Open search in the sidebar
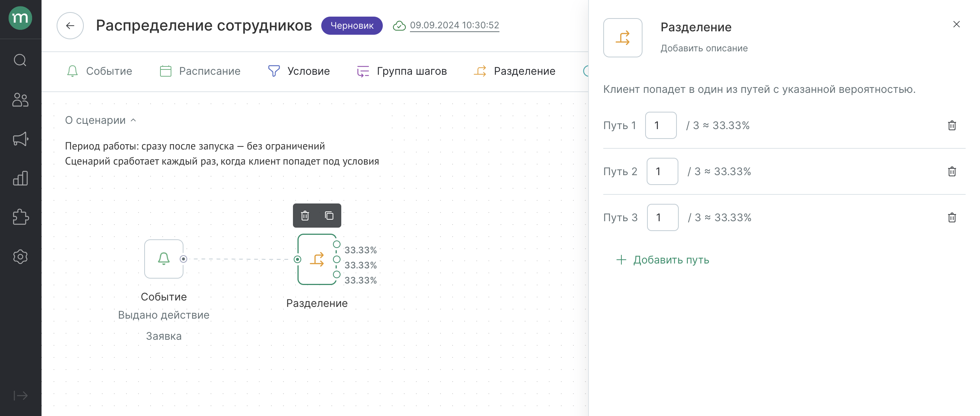The image size is (980, 416). (x=20, y=60)
